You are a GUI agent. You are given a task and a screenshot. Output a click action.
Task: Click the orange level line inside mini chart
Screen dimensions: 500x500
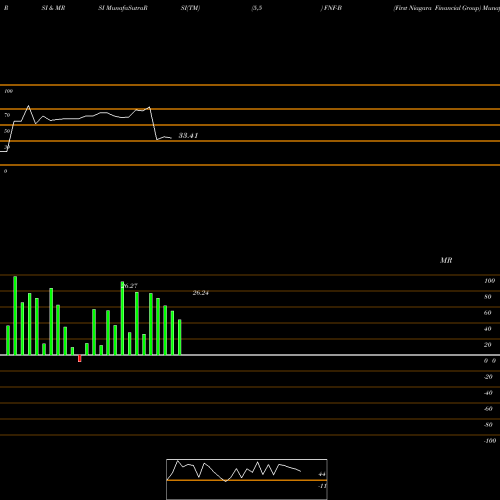247,480
